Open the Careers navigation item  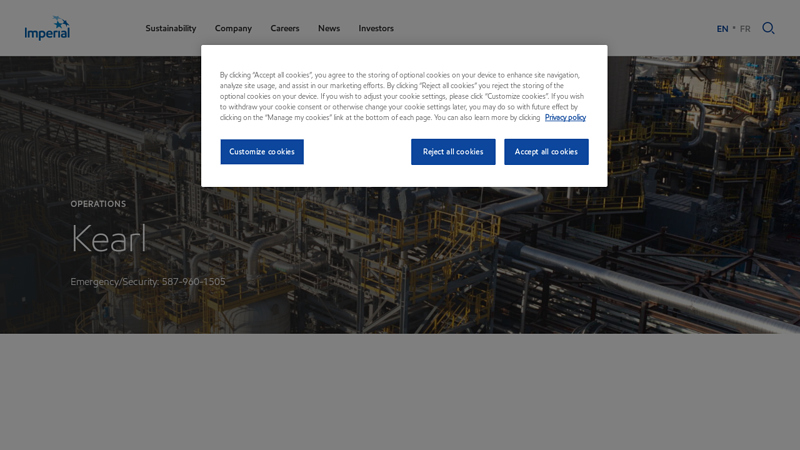[285, 29]
